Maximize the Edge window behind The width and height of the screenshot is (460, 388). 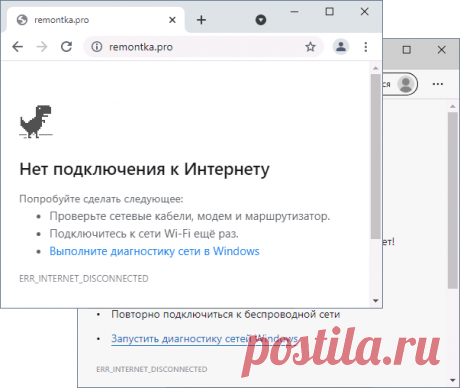click(406, 50)
